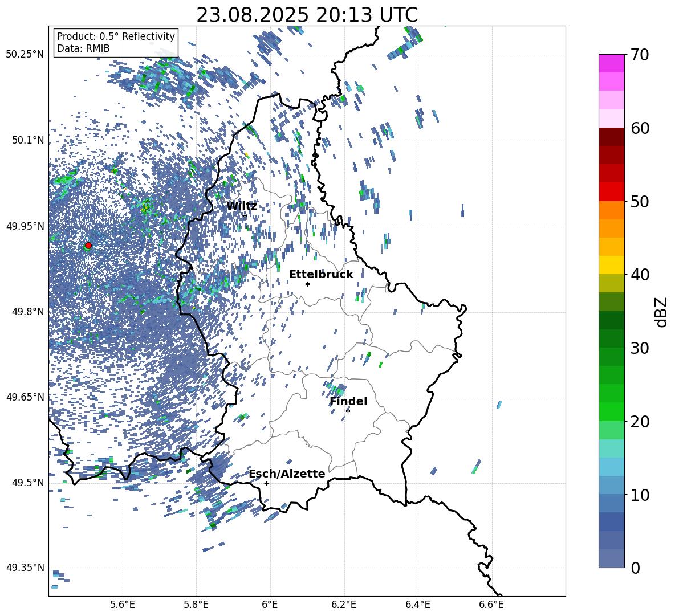This screenshot has width=675, height=616.
Task: Click the 60 label on the colorbar
Action: (x=639, y=128)
